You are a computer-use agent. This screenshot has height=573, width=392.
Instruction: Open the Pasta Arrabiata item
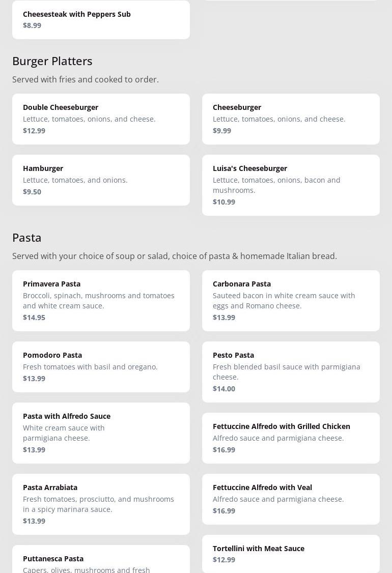click(x=101, y=504)
